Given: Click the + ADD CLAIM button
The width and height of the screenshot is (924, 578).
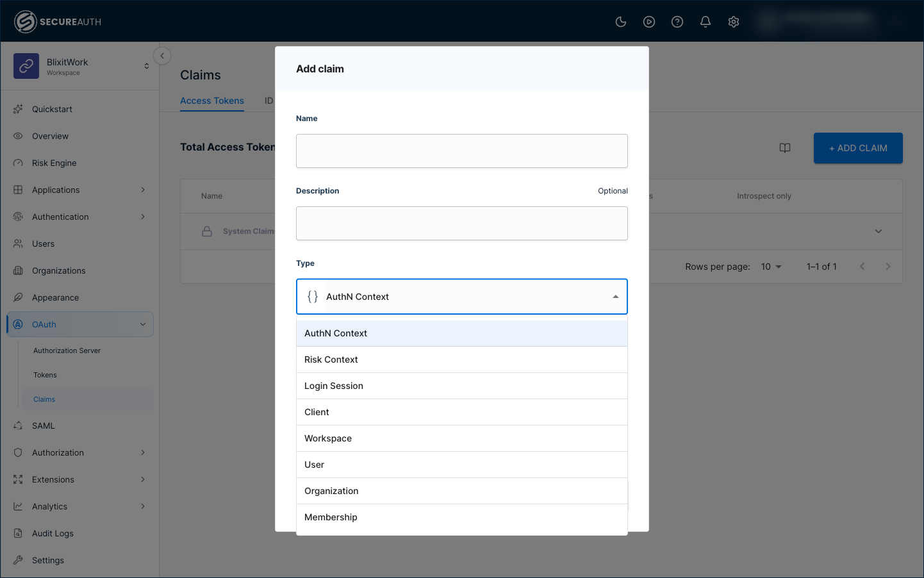Looking at the screenshot, I should click(858, 148).
